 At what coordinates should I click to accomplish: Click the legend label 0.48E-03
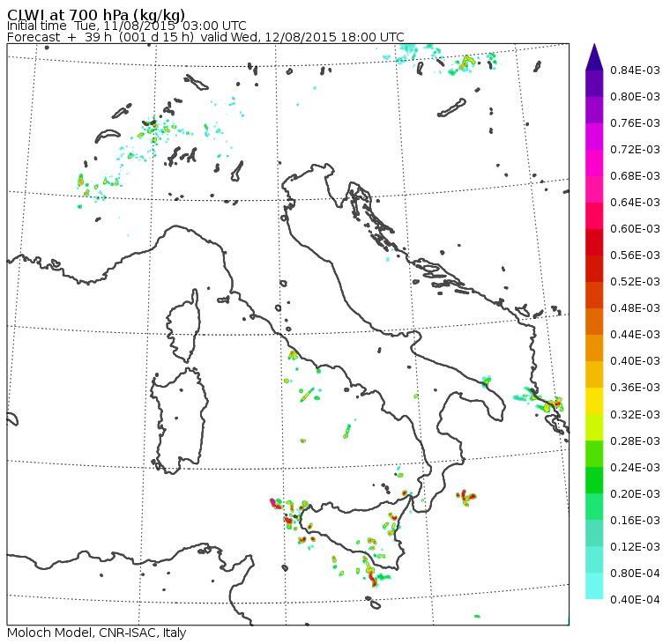[635, 308]
